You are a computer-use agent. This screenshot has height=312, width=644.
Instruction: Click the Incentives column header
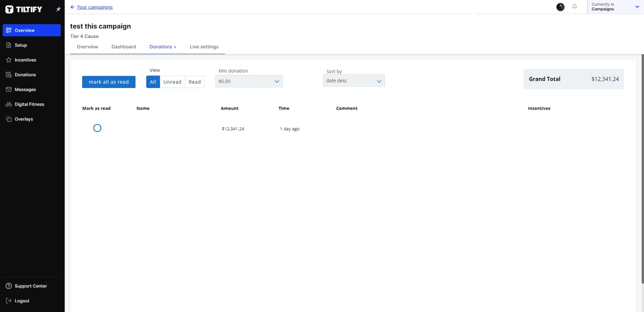pos(539,108)
